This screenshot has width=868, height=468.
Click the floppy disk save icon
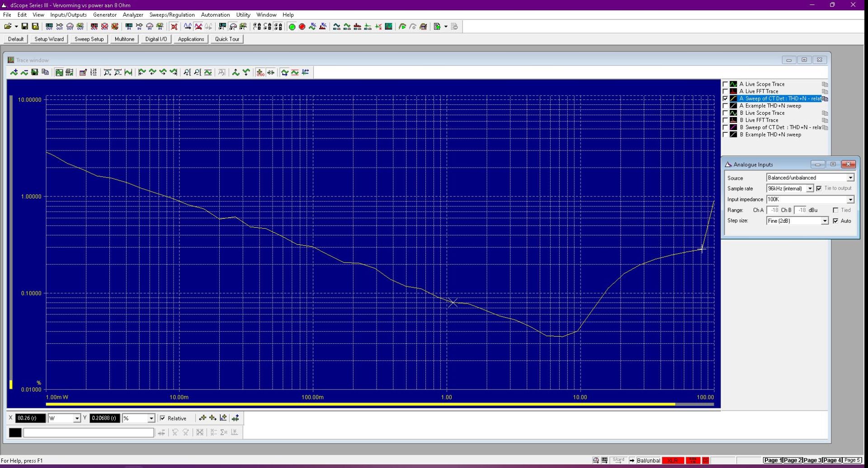pyautogui.click(x=25, y=27)
